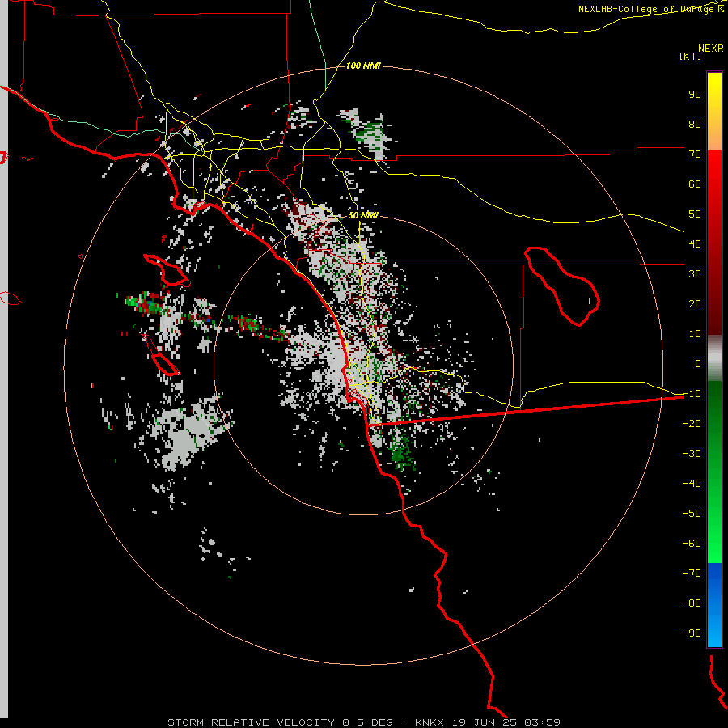
Task: Click the 50 knot scale label
Action: pyautogui.click(x=695, y=214)
